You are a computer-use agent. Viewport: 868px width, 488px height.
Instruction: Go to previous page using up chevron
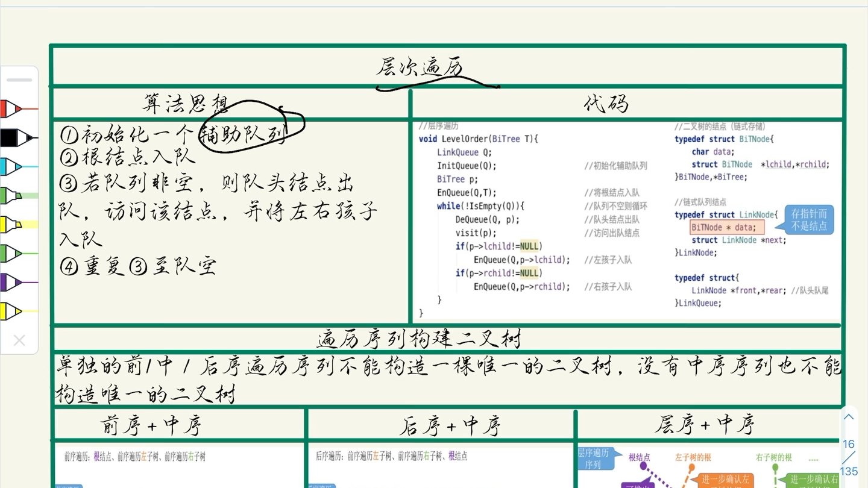[x=849, y=417]
